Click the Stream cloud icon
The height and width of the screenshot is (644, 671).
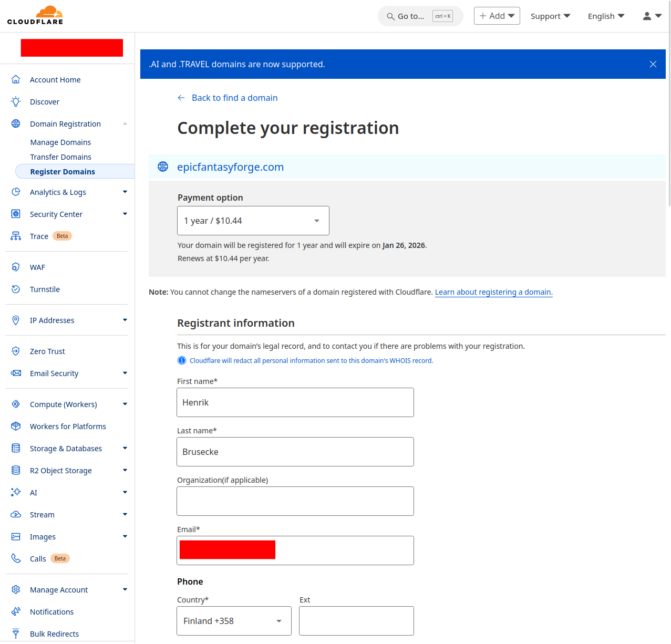coord(16,514)
